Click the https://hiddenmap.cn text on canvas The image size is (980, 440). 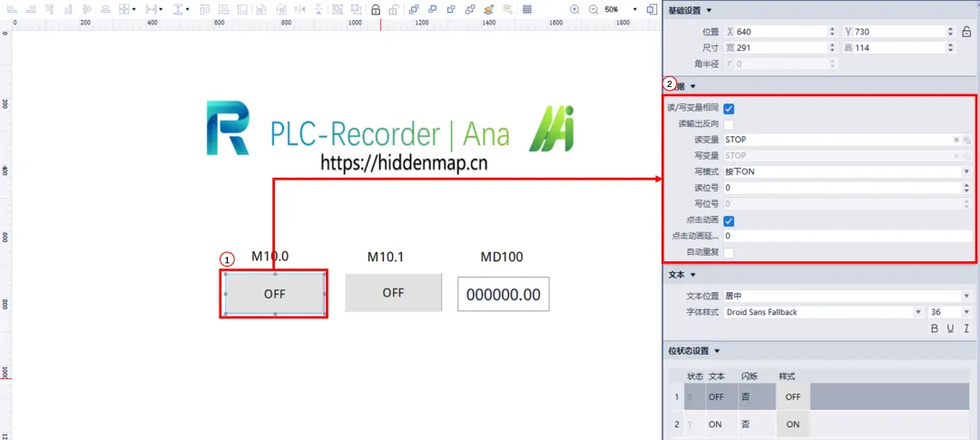(x=404, y=162)
